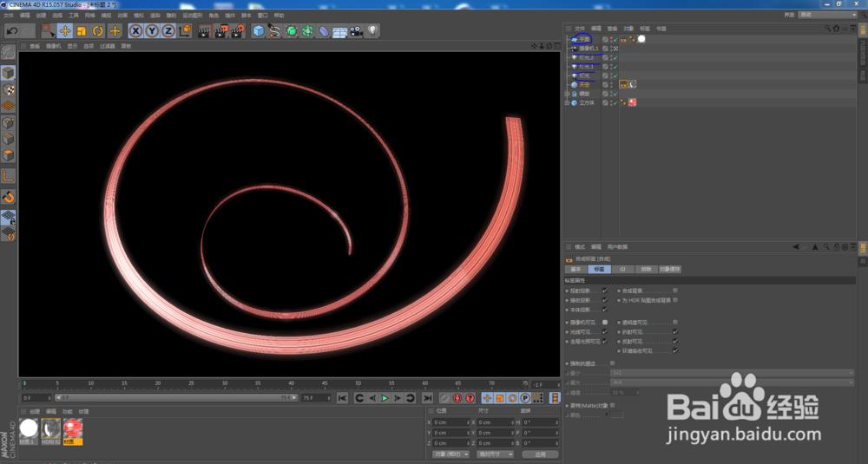Select the texture mode checkered icon
Screen dimensions: 868x464
click(9, 89)
